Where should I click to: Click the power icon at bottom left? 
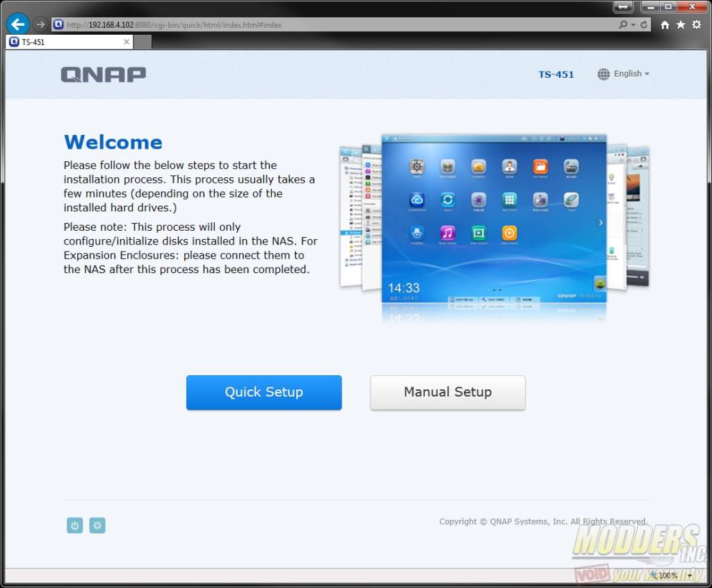[x=75, y=525]
